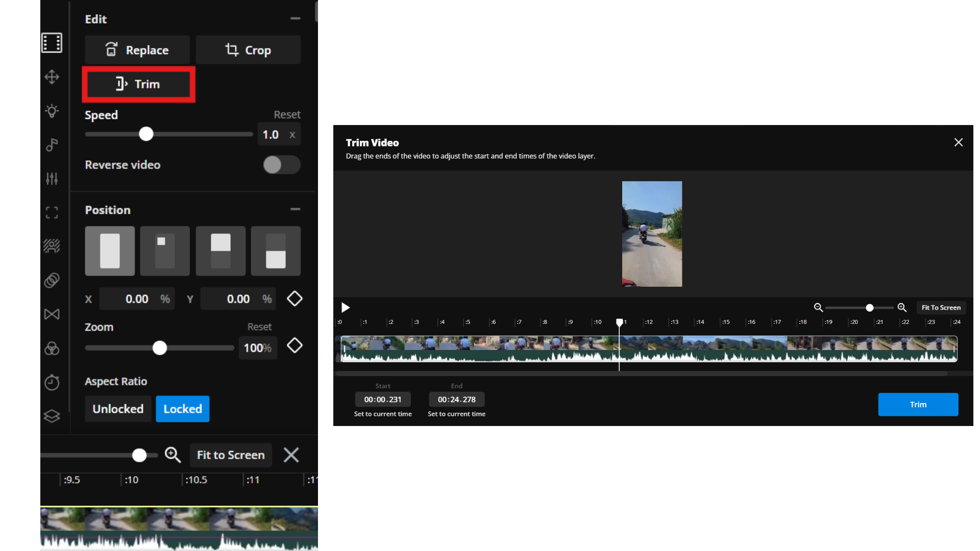Open the lightbulb effects sidebar icon
Viewport: 980px width, 551px height.
pyautogui.click(x=52, y=111)
